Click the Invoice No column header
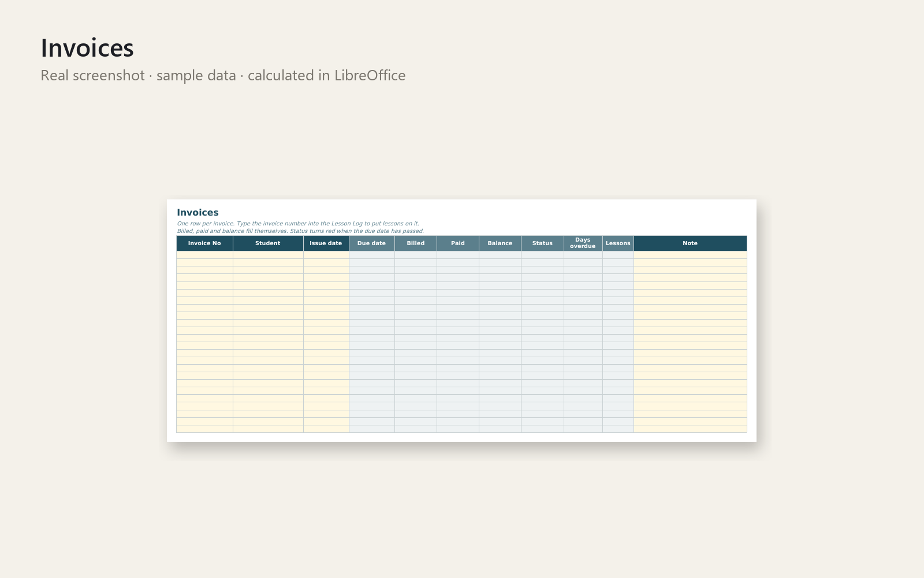This screenshot has height=578, width=924. pos(204,243)
